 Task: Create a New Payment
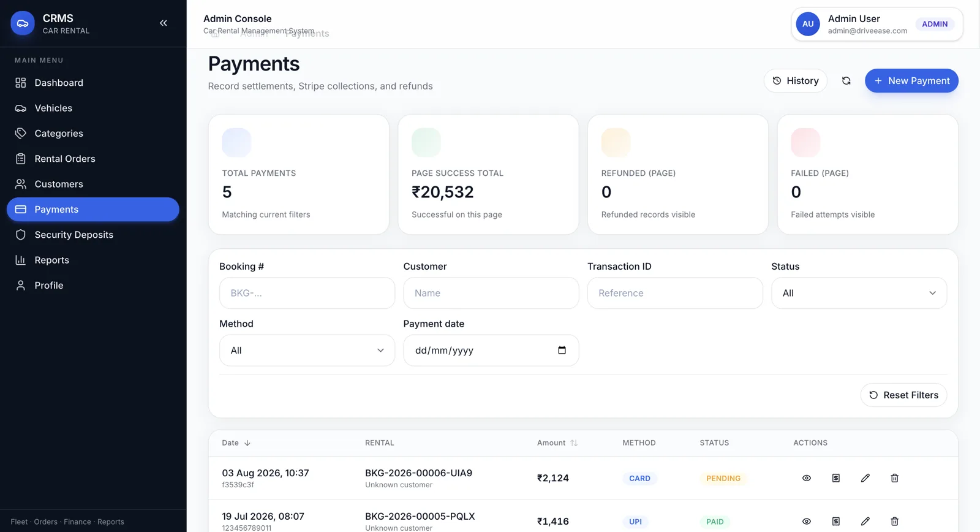911,81
